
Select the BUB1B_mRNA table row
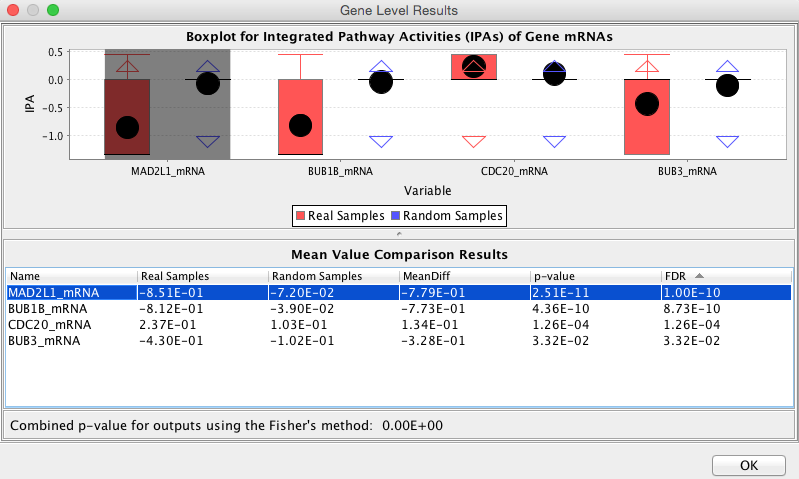pyautogui.click(x=399, y=309)
